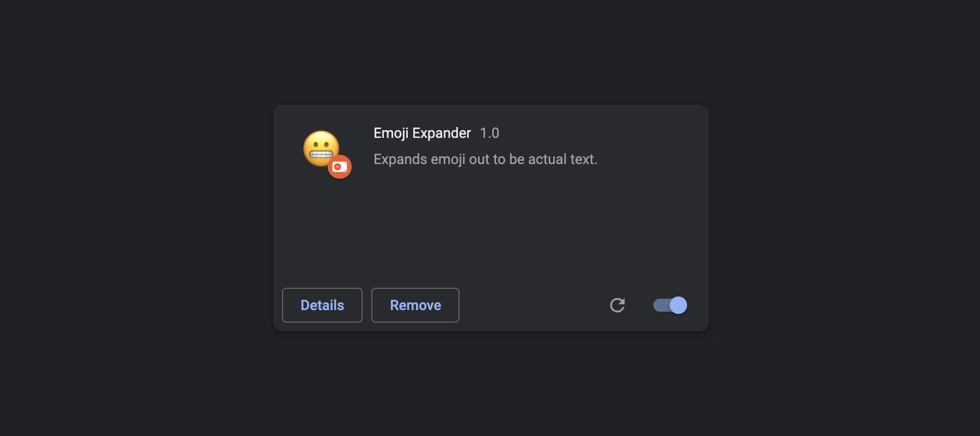This screenshot has width=980, height=436.
Task: Reload the Emoji Expander extension
Action: 617,305
